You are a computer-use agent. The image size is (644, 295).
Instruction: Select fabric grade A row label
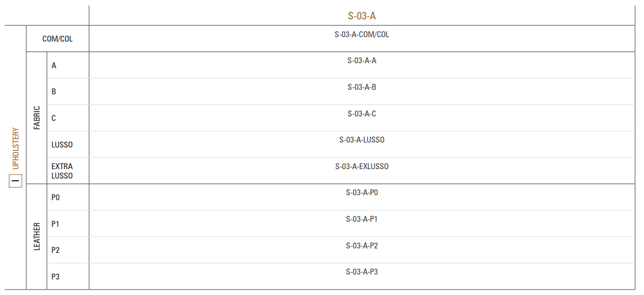pyautogui.click(x=54, y=65)
